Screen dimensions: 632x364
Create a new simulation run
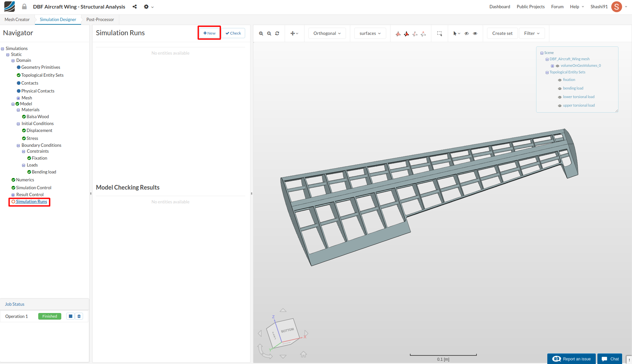(x=209, y=33)
